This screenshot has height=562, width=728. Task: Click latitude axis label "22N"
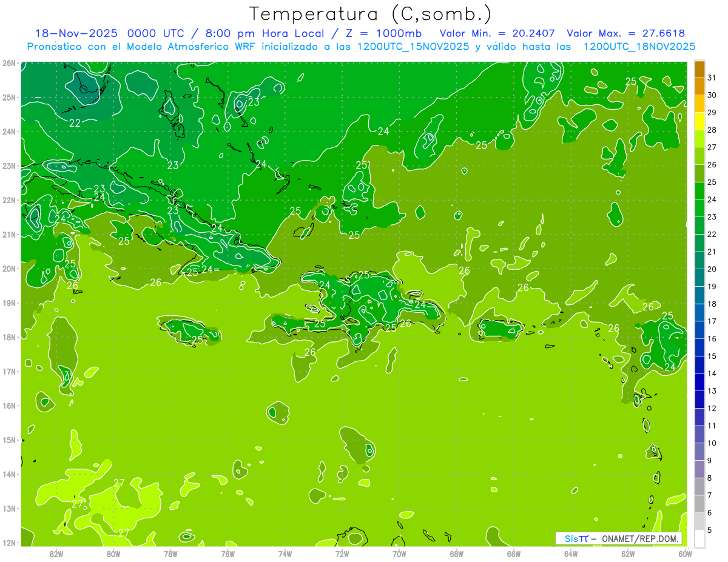coord(8,200)
